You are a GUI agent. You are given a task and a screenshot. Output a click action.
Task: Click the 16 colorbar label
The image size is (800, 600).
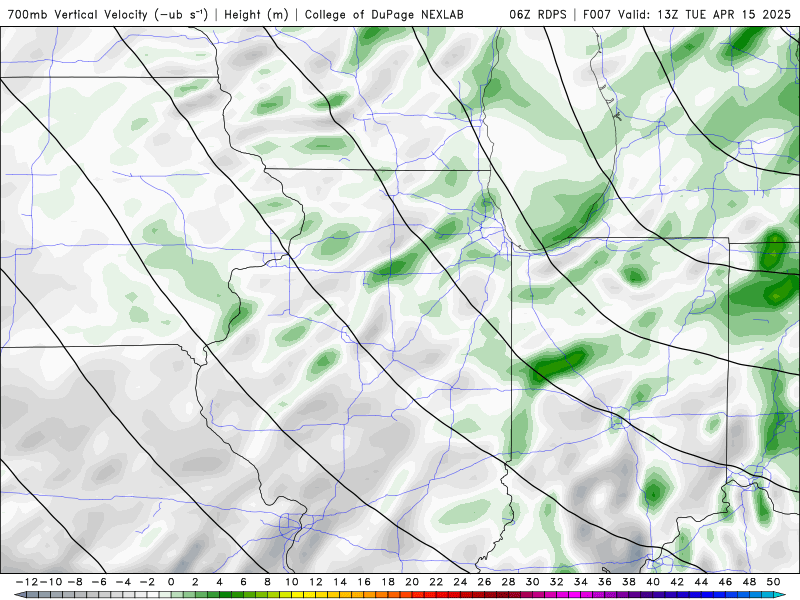pyautogui.click(x=364, y=582)
